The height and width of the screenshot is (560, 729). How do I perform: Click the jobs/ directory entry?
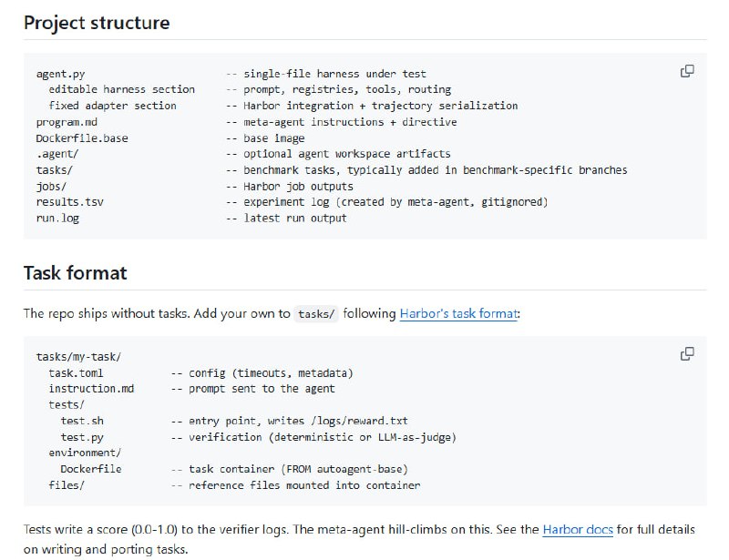point(52,186)
